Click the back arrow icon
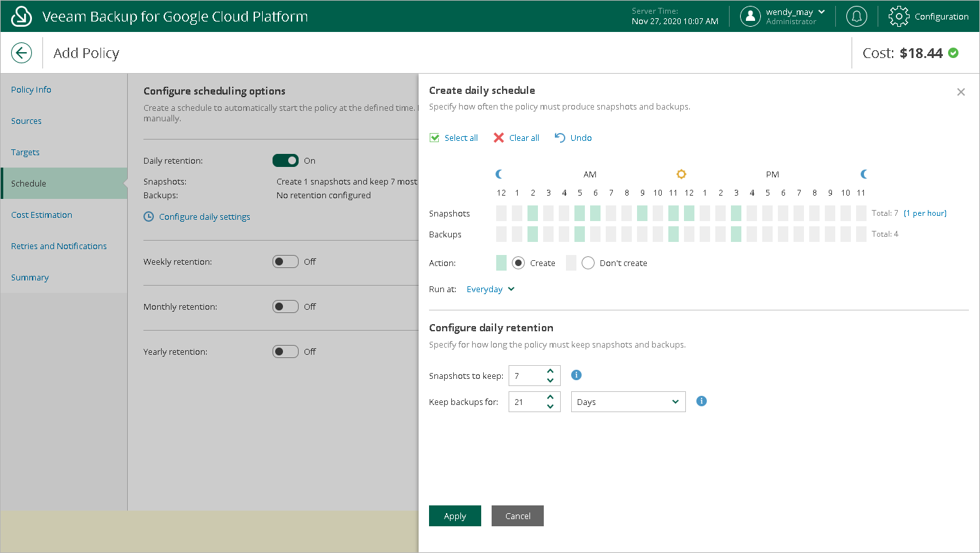The height and width of the screenshot is (553, 980). [22, 53]
